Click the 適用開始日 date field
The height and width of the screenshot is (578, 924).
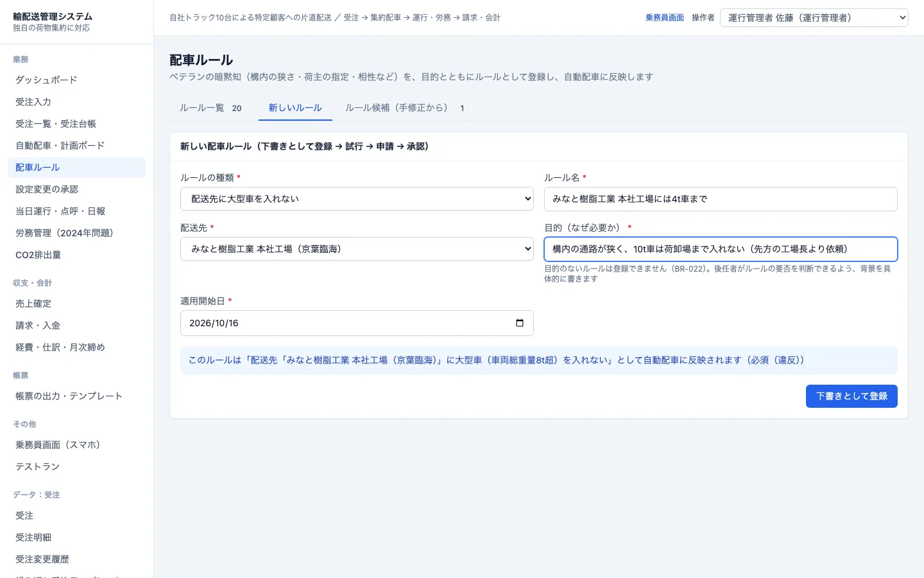(x=357, y=323)
